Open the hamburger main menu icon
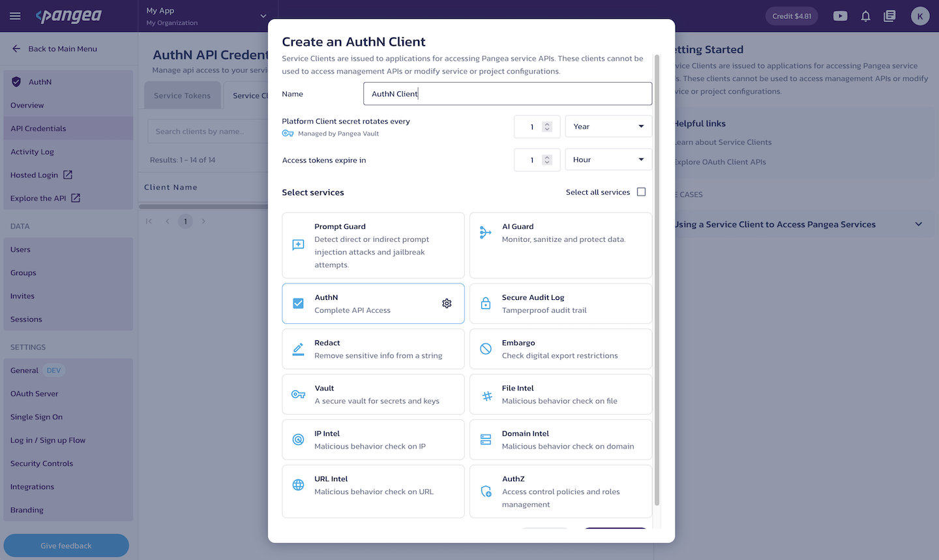 (15, 16)
